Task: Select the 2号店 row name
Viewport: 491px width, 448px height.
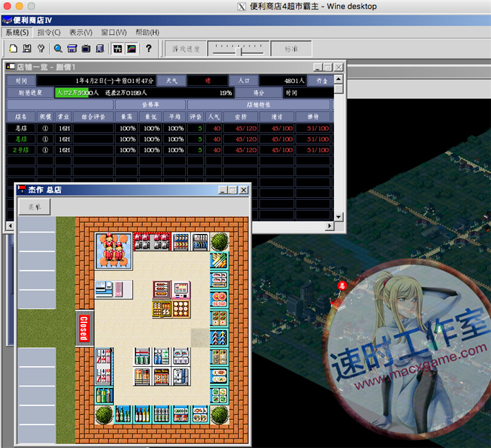Action: pos(21,150)
